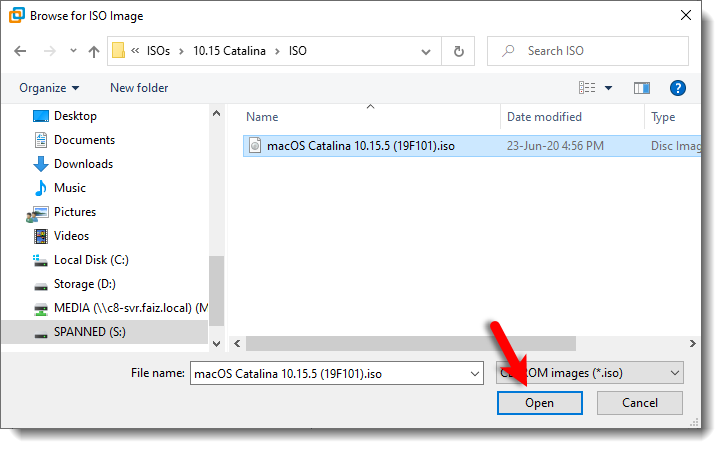
Task: Click the disc image file icon
Action: [x=255, y=145]
